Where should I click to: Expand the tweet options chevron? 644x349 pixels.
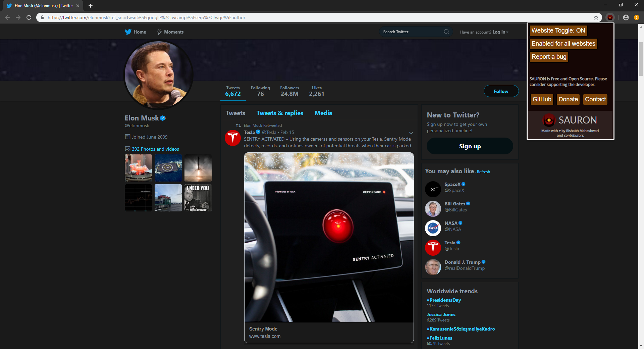pos(411,133)
